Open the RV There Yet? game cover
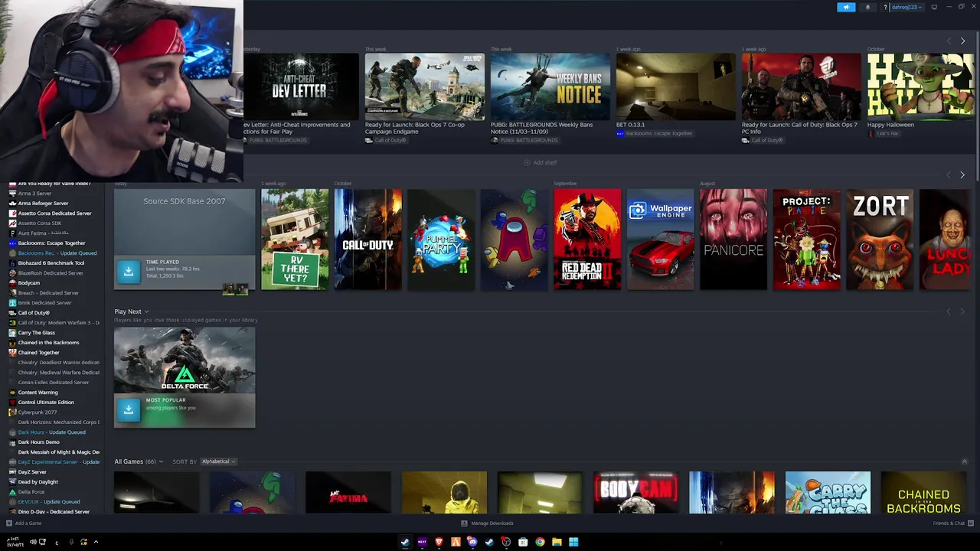The height and width of the screenshot is (551, 980). coord(295,240)
